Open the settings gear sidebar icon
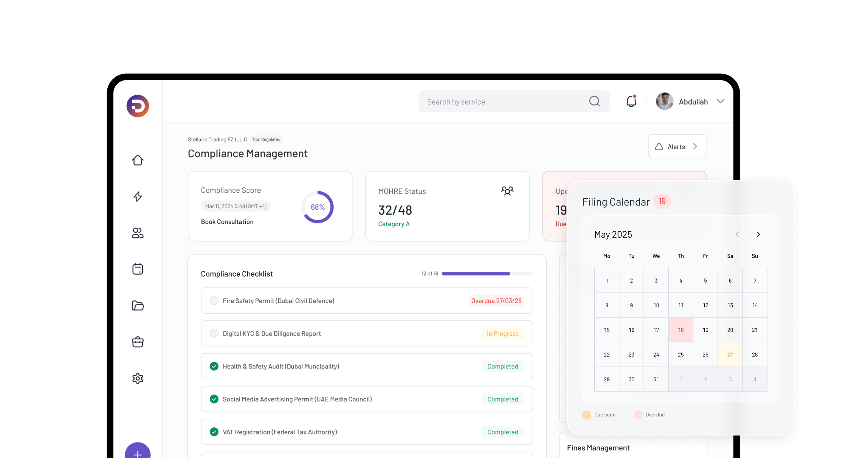 pyautogui.click(x=138, y=378)
